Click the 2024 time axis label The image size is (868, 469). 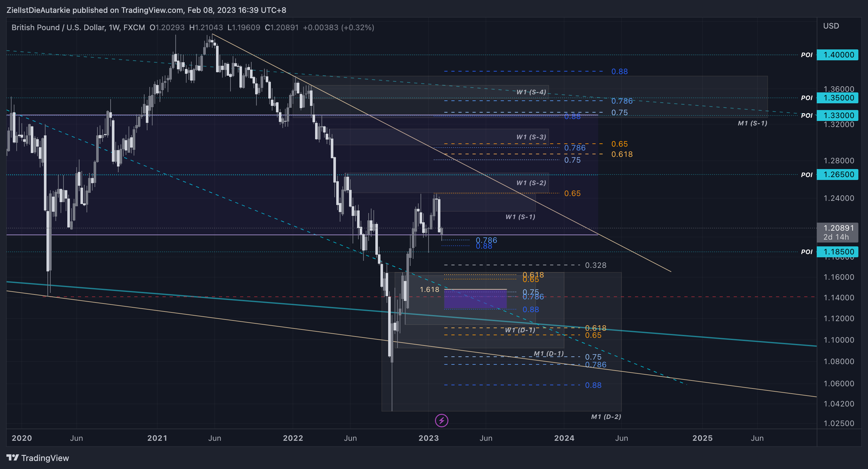[564, 438]
